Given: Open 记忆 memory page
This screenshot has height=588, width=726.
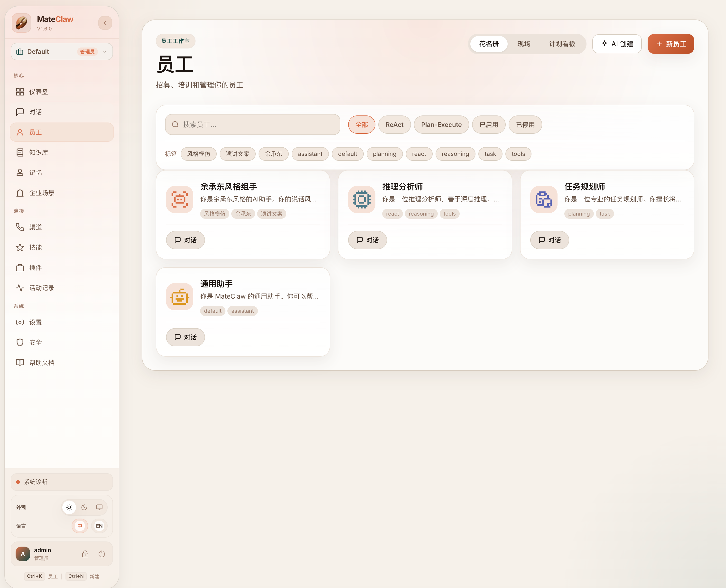Looking at the screenshot, I should [62, 173].
